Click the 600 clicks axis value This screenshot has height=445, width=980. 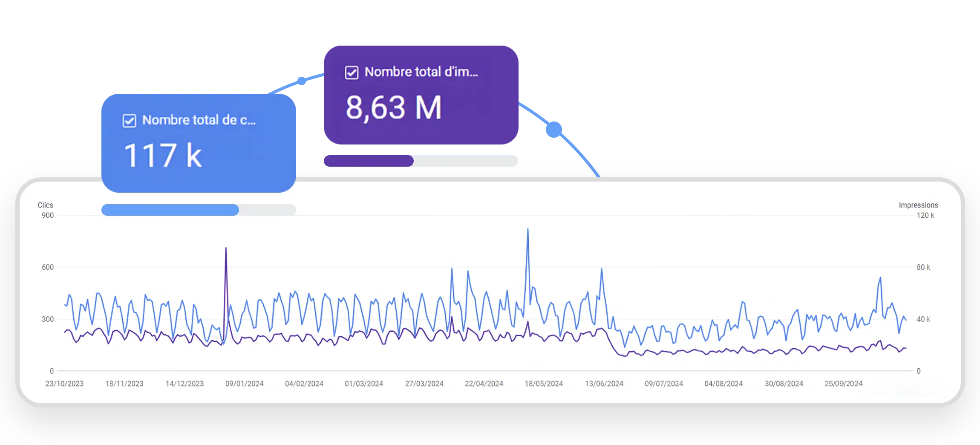48,267
